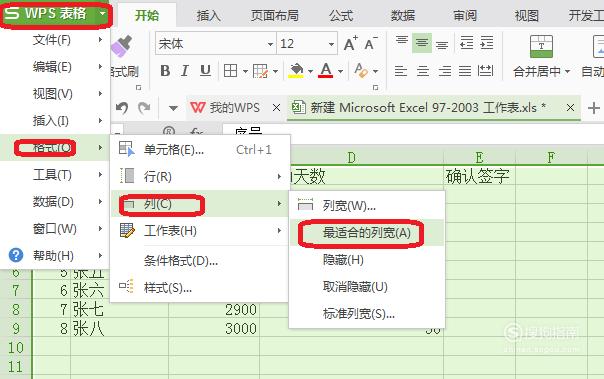Choose 标准列宽(S)...
This screenshot has width=604, height=379.
(367, 314)
